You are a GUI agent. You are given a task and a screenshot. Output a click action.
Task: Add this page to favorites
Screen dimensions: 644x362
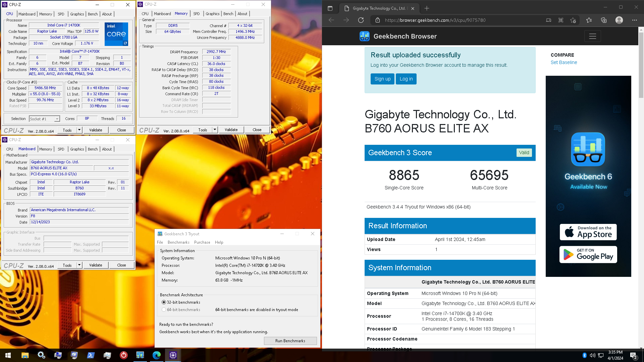(573, 20)
